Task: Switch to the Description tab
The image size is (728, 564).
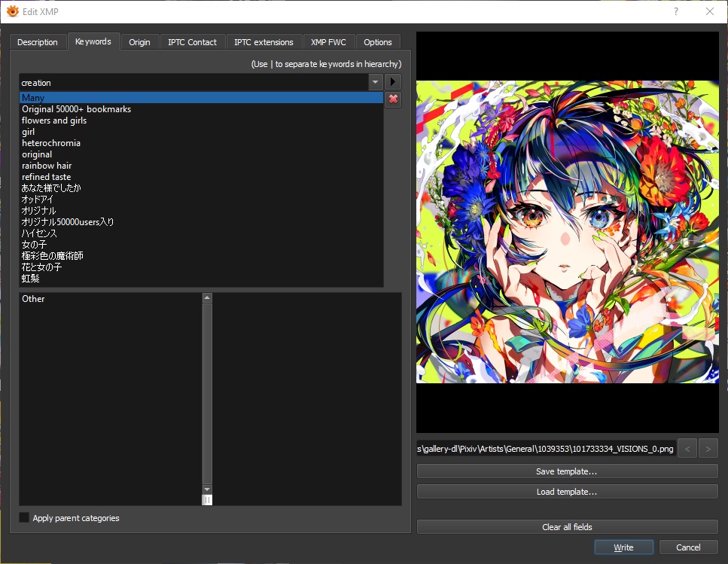Action: click(38, 42)
